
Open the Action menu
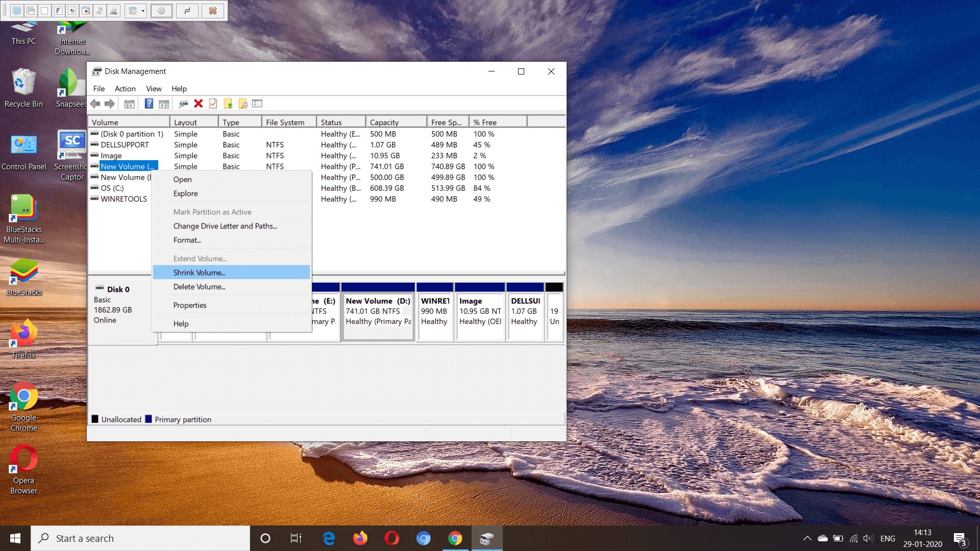(x=125, y=89)
